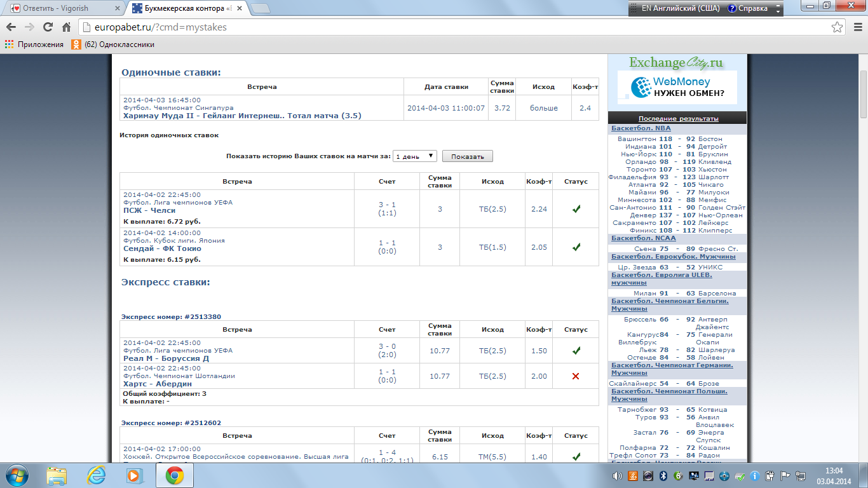Launch Windows Media Player from taskbar
The width and height of the screenshot is (868, 488).
(x=134, y=475)
